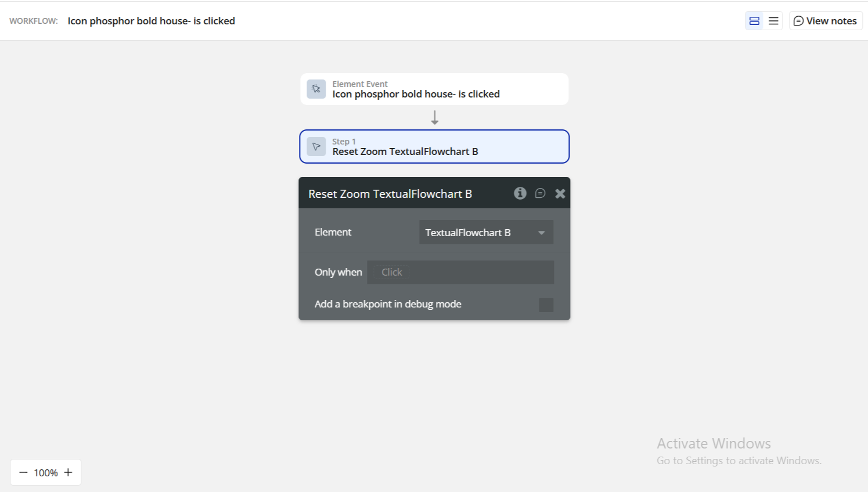Switch to the compact list view icon

click(773, 21)
